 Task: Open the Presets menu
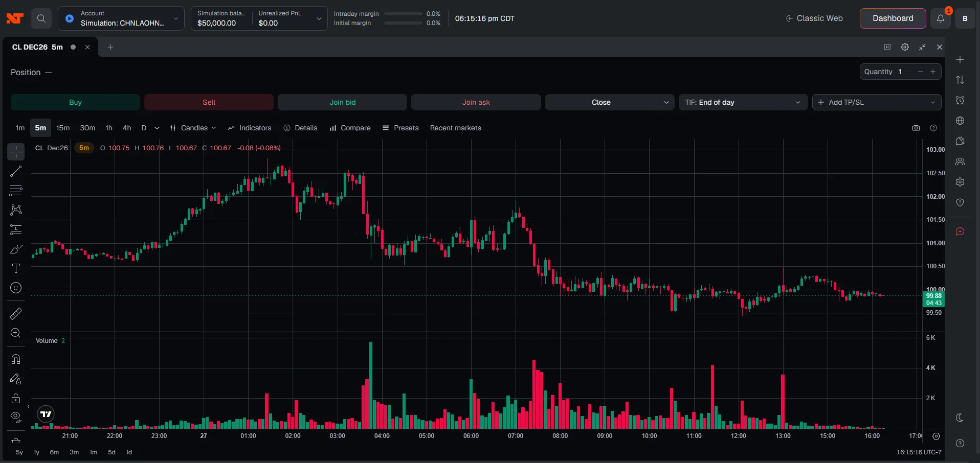400,128
